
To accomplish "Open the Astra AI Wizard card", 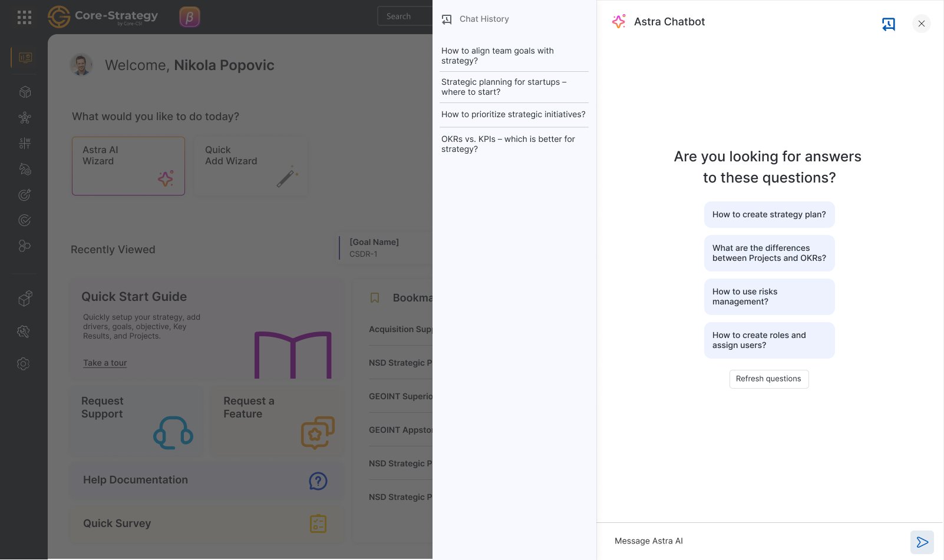I will [x=128, y=166].
